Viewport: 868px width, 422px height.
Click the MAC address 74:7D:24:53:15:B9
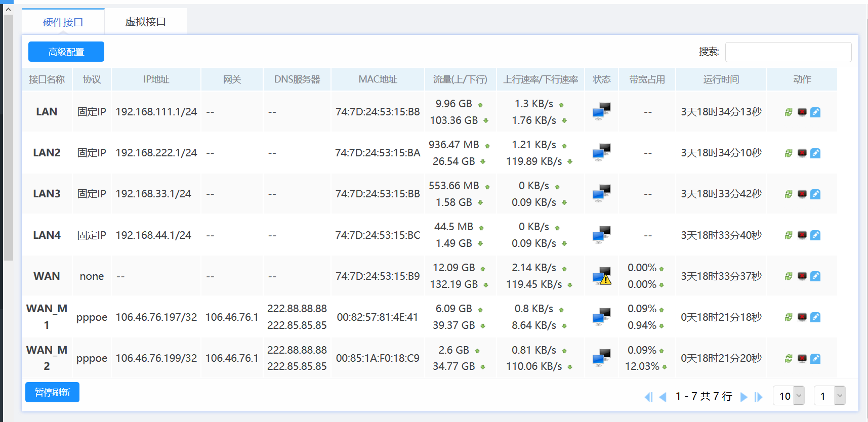coord(378,276)
